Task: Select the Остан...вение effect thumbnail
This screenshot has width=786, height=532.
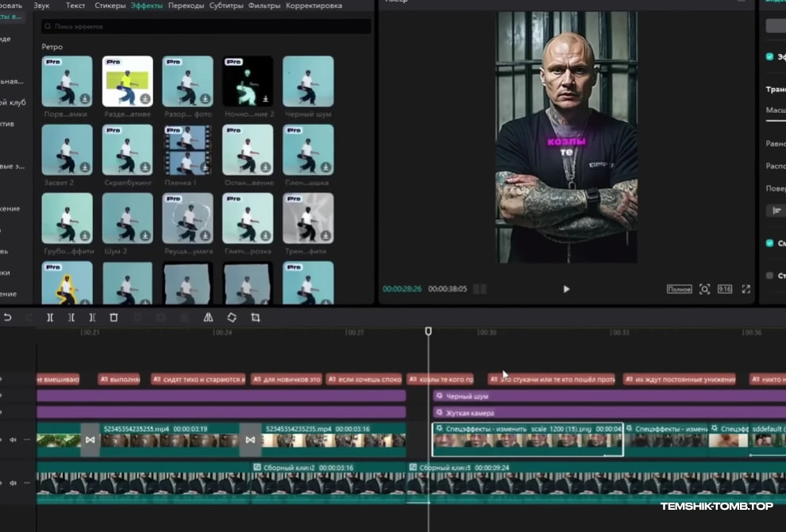Action: (248, 149)
